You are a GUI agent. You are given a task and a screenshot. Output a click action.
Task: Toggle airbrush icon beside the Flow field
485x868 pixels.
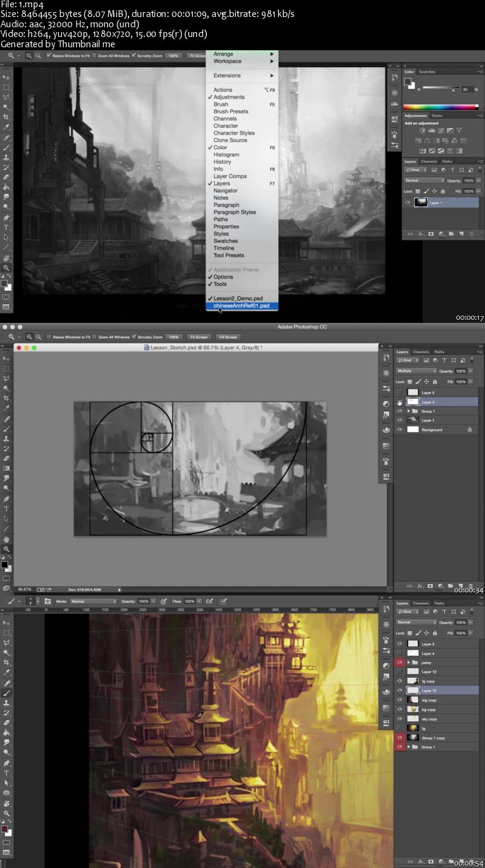pyautogui.click(x=209, y=601)
